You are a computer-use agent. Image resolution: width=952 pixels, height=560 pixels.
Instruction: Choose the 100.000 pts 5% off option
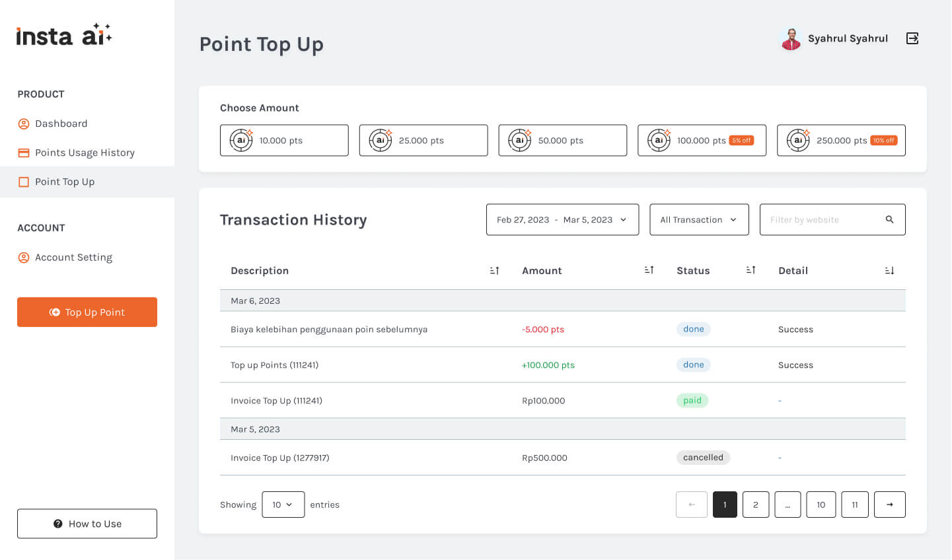(702, 140)
